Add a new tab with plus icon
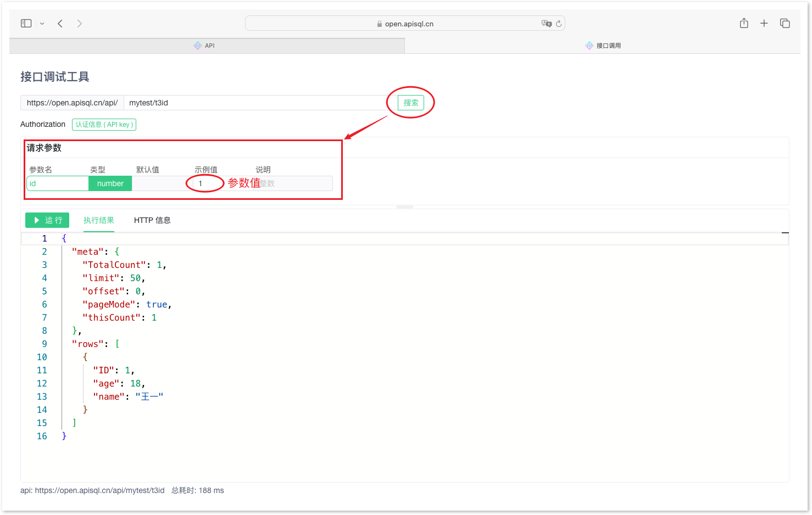The image size is (812, 515). point(764,23)
